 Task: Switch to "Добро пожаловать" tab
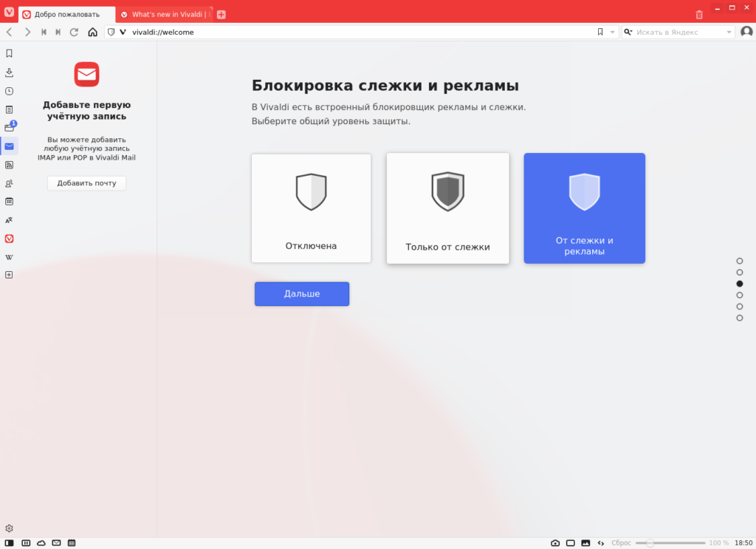pyautogui.click(x=67, y=15)
